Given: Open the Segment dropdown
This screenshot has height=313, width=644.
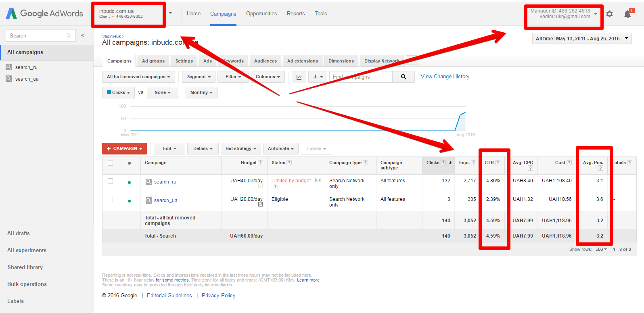Looking at the screenshot, I should click(199, 77).
